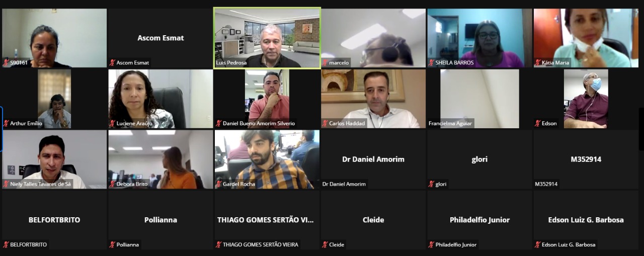Select the marcelo video tile
The width and height of the screenshot is (644, 256).
tap(373, 38)
